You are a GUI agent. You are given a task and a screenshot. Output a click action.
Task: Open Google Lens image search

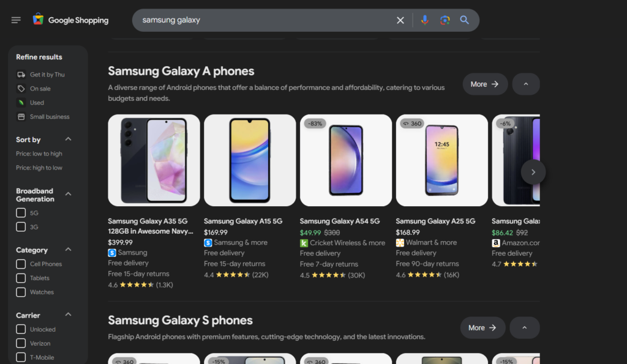click(x=446, y=20)
